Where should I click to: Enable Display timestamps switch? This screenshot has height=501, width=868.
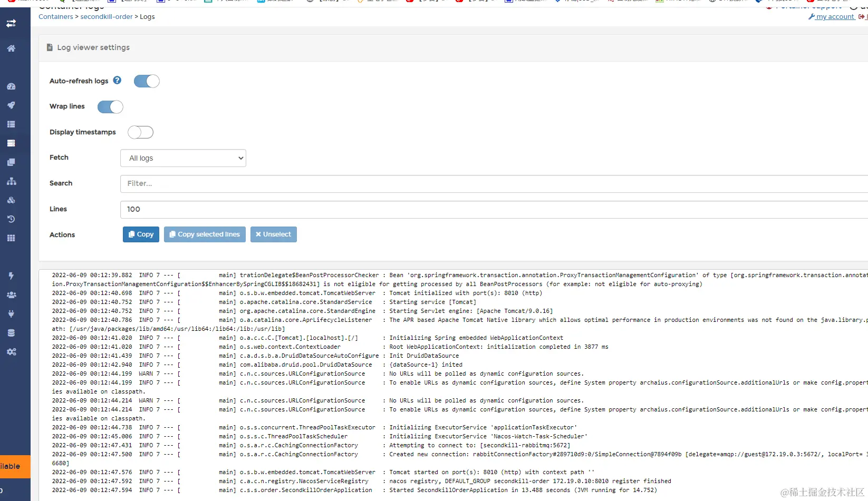tap(141, 132)
